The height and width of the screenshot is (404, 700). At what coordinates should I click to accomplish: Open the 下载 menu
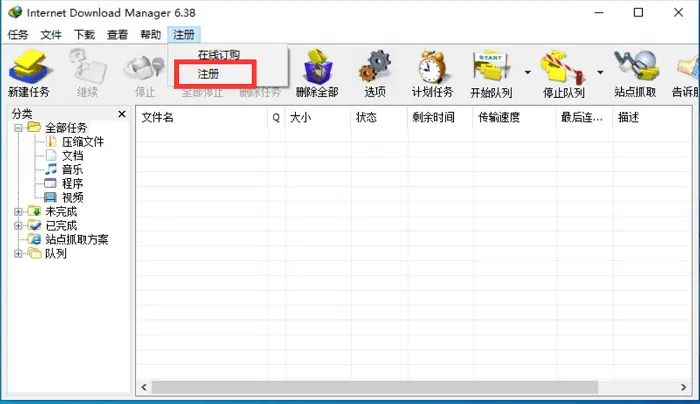(x=84, y=34)
